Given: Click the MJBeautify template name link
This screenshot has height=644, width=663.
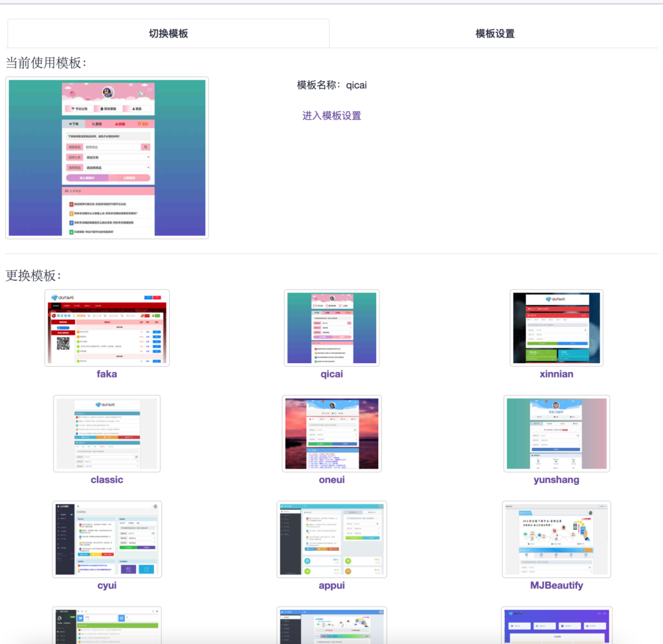Looking at the screenshot, I should coord(556,585).
